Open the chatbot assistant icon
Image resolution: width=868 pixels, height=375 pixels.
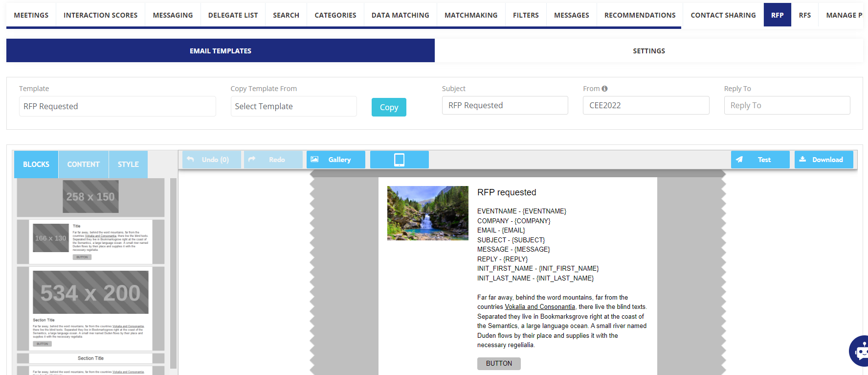click(860, 351)
